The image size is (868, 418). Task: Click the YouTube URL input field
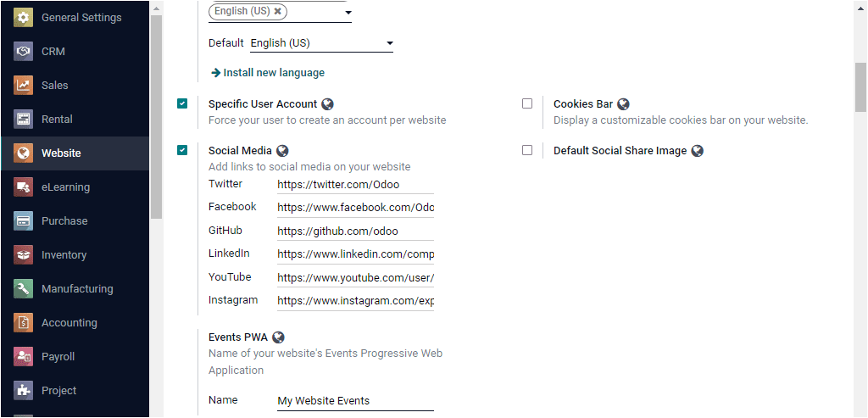tap(355, 277)
